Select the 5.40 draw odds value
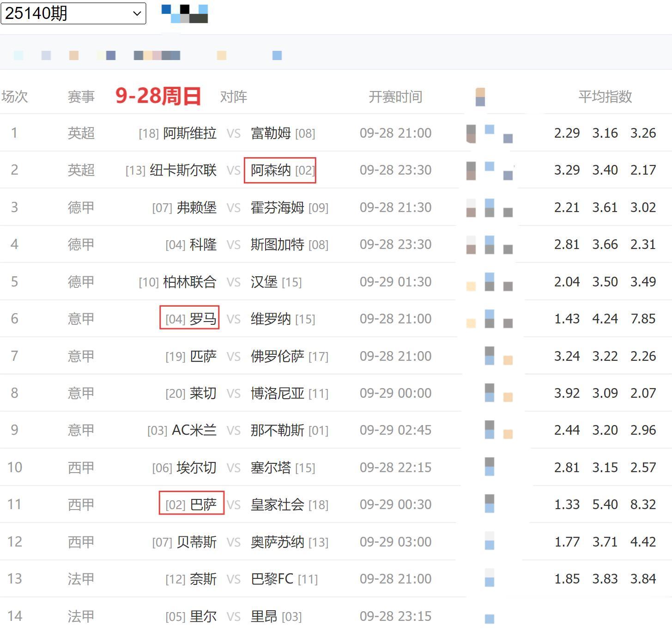 click(605, 504)
